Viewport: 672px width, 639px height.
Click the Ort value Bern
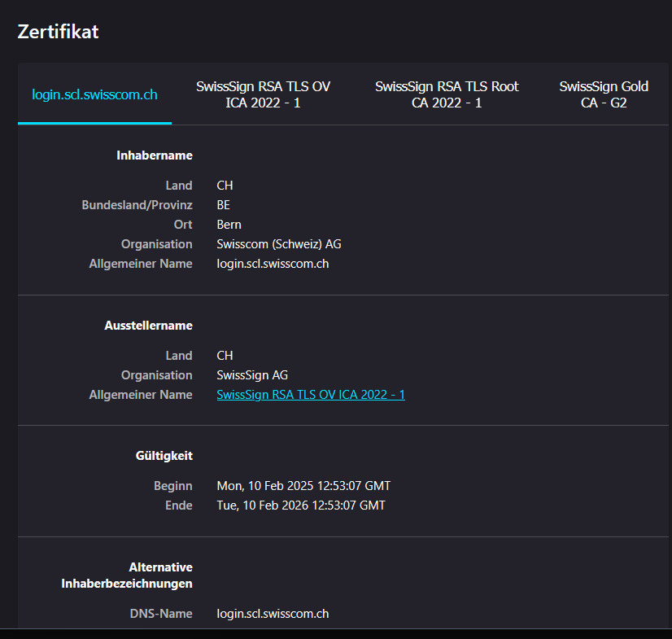click(x=229, y=225)
